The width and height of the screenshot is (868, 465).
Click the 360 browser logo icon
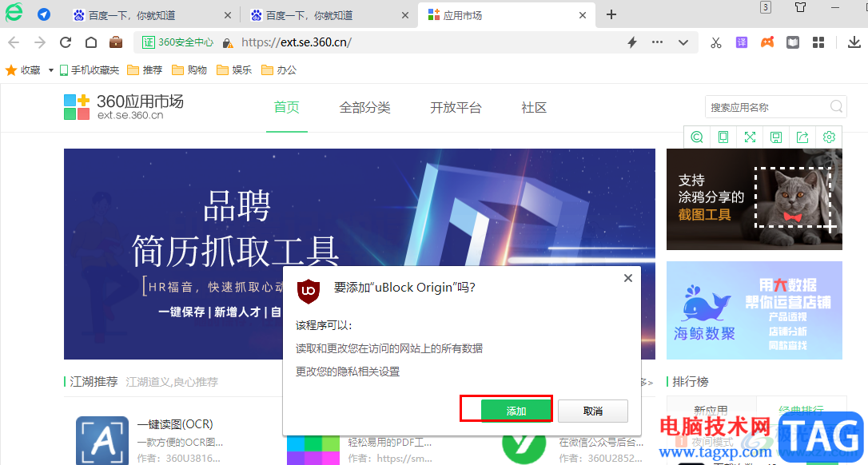[14, 12]
